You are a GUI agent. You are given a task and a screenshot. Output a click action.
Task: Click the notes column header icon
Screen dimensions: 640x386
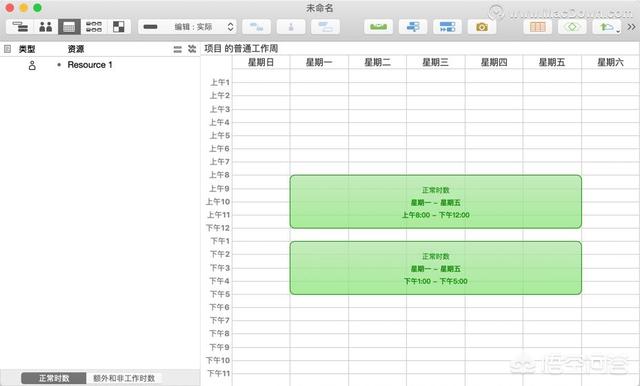tap(7, 49)
